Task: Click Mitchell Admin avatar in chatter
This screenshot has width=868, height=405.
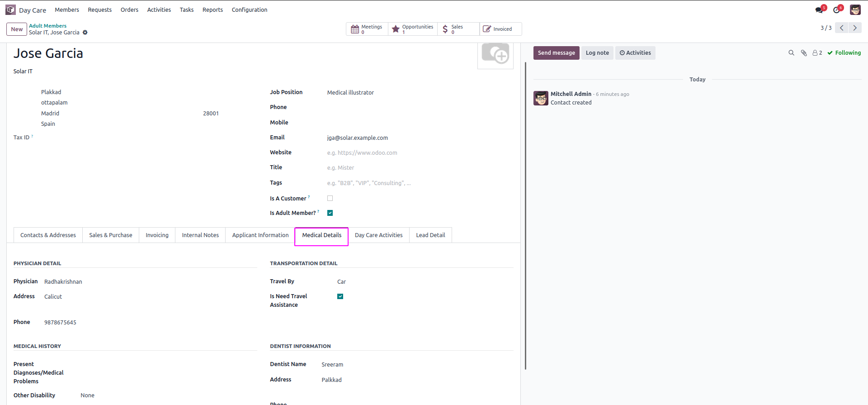Action: point(541,98)
